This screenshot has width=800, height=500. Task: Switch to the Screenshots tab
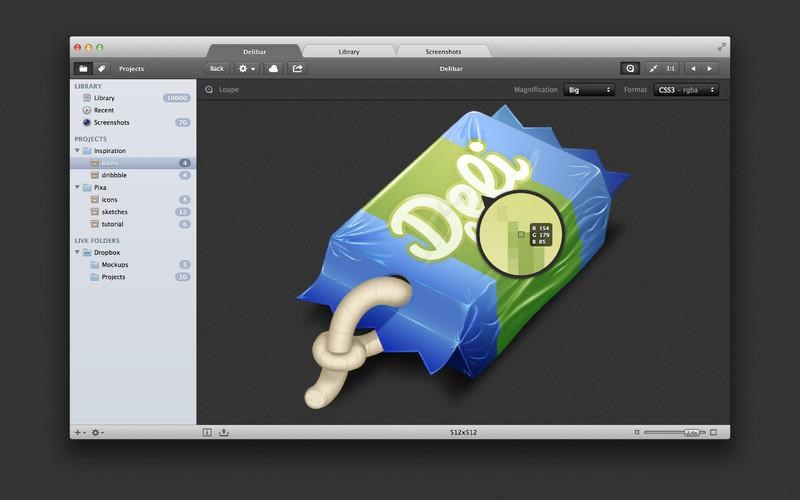click(x=443, y=51)
